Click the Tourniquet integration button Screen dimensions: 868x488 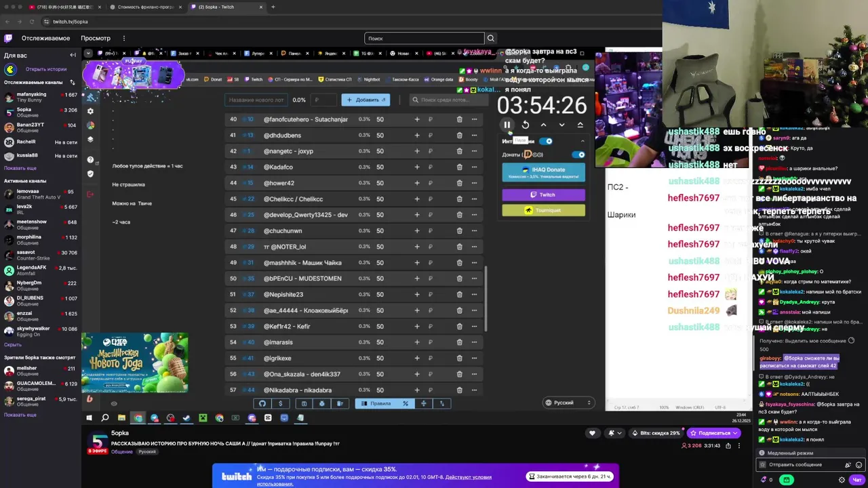(543, 210)
